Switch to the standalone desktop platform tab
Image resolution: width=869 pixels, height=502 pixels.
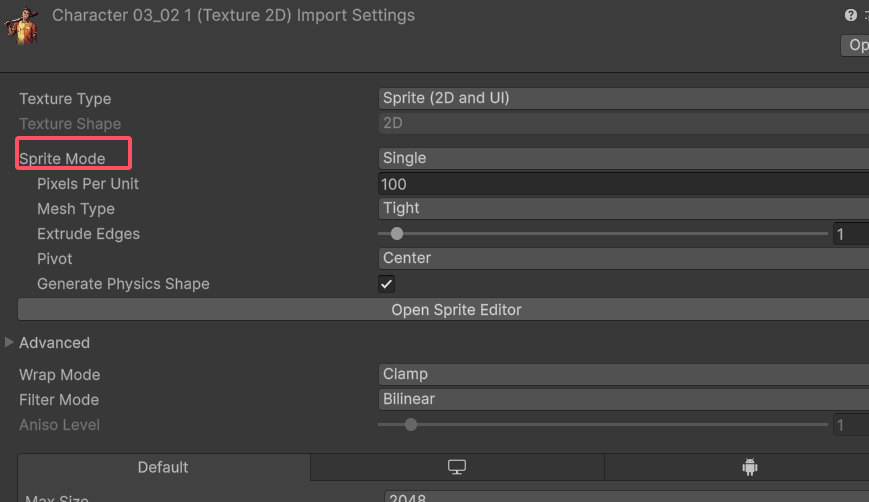pyautogui.click(x=457, y=467)
